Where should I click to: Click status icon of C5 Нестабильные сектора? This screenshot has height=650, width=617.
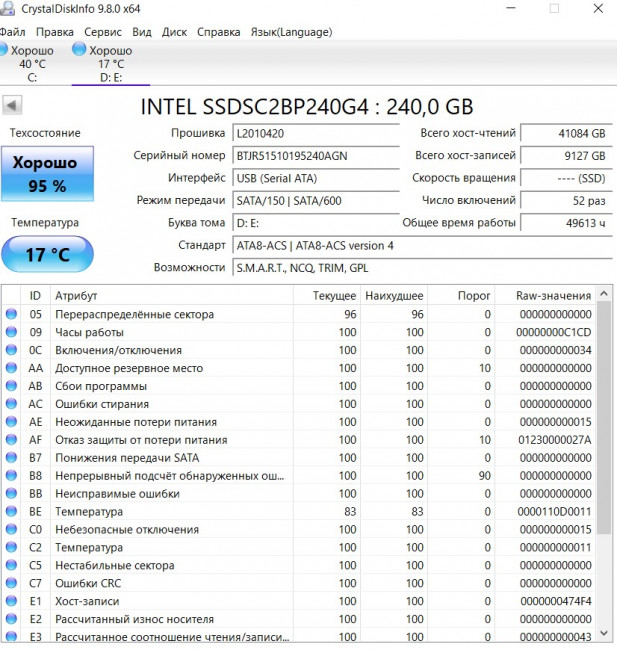click(x=11, y=565)
